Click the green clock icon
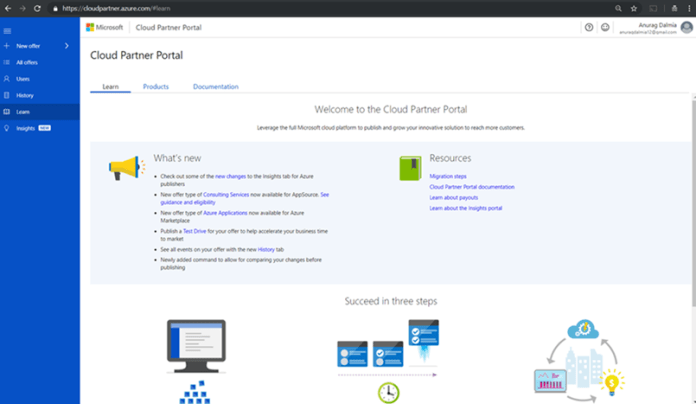 click(x=388, y=393)
